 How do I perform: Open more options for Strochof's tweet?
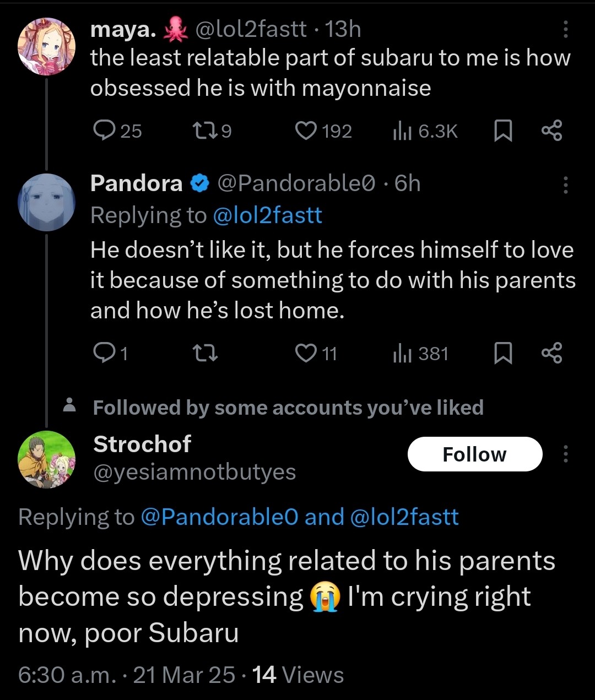tap(565, 454)
